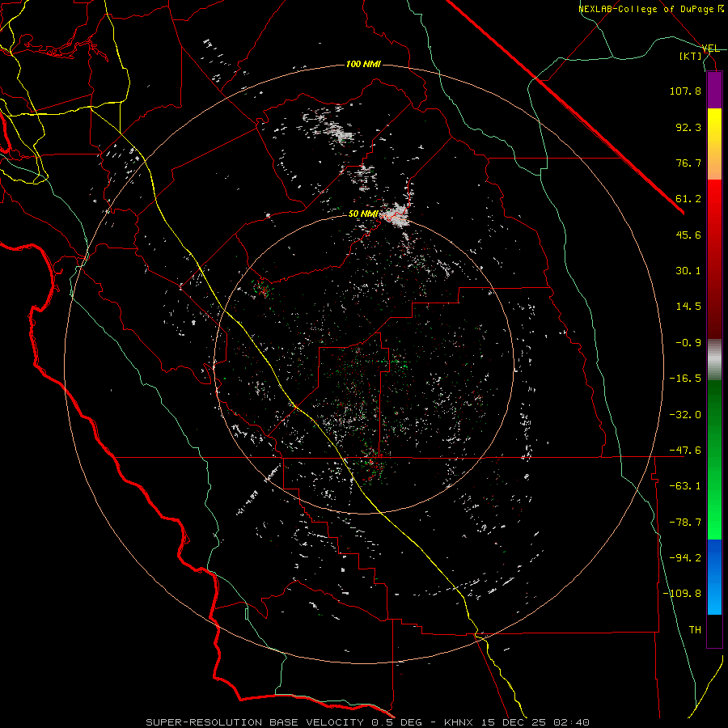Click the 61.2 velocity label
The height and width of the screenshot is (728, 728).
[688, 199]
